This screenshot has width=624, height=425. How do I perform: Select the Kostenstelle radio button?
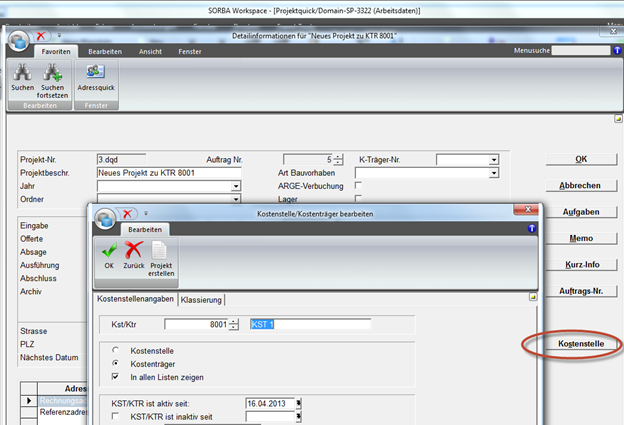[x=119, y=351]
